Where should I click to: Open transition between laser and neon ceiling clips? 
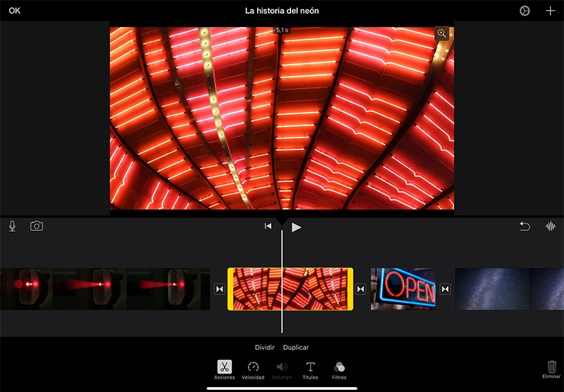tap(219, 289)
